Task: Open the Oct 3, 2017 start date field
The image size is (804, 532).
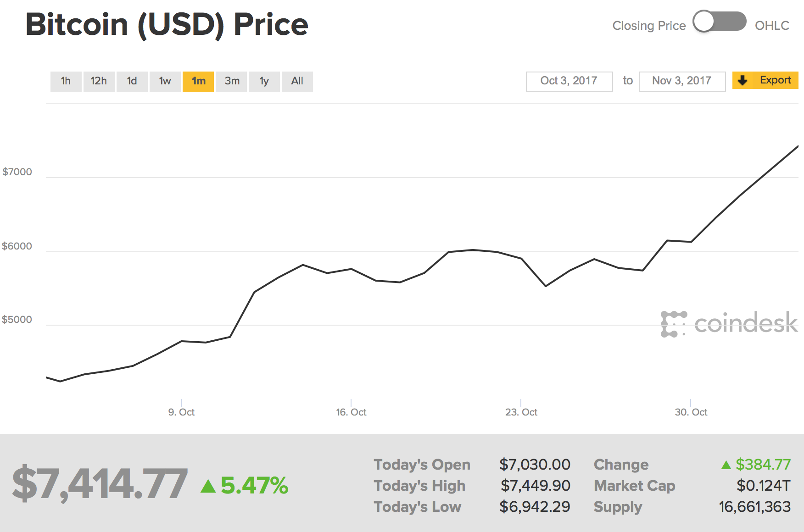Action: (569, 81)
